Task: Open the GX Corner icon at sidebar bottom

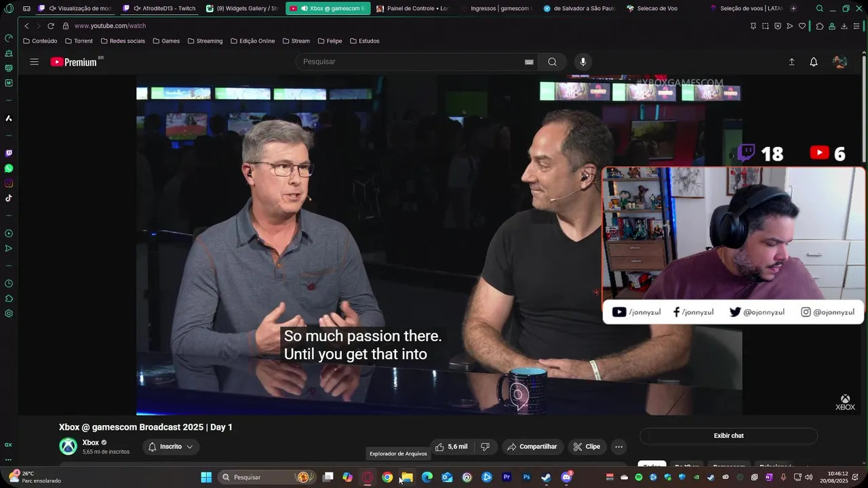Action: [8, 445]
